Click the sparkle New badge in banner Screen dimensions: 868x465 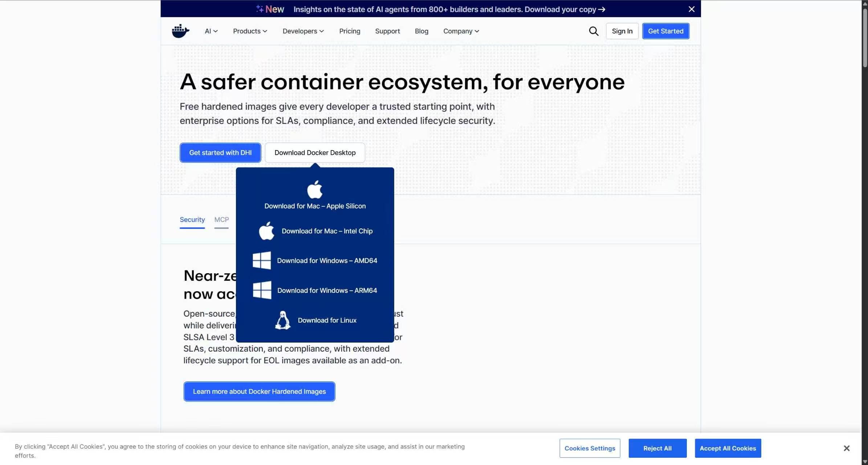270,9
